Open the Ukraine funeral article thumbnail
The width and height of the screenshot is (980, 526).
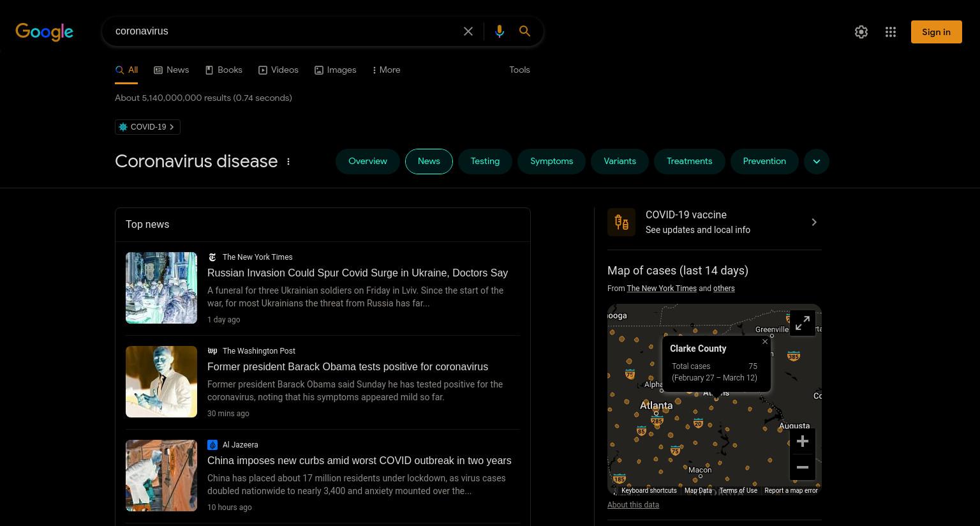(x=161, y=288)
